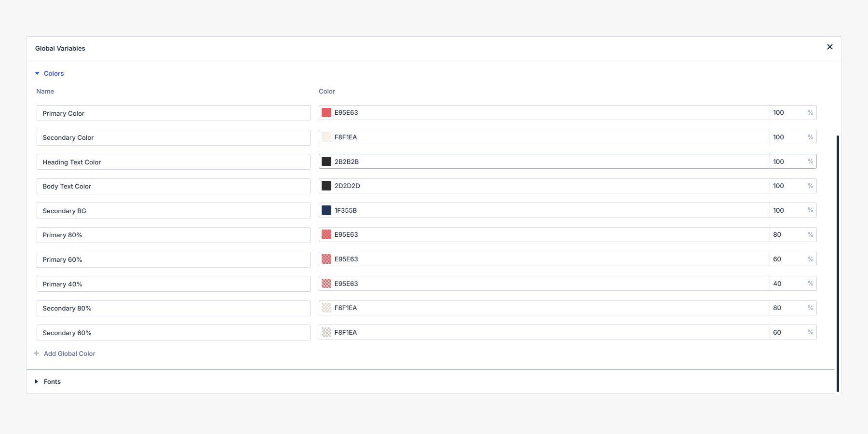Viewport: 868px width, 434px height.
Task: Select the Secondary 80% name field
Action: tap(173, 308)
